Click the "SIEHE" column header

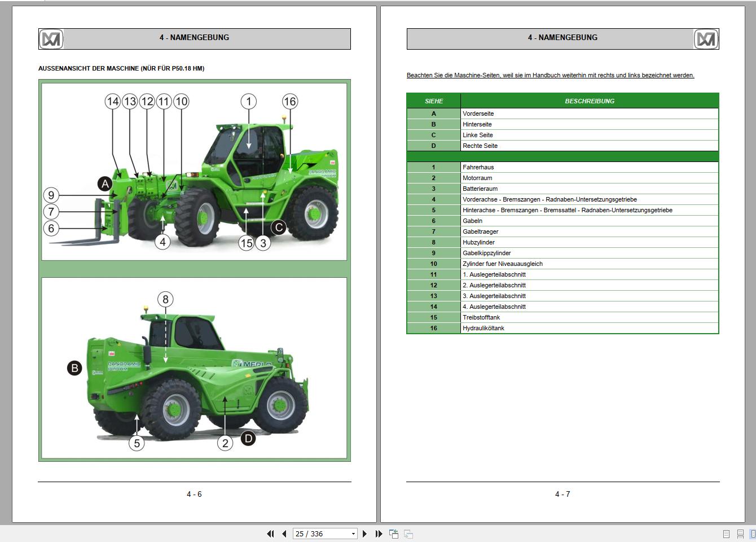point(434,101)
